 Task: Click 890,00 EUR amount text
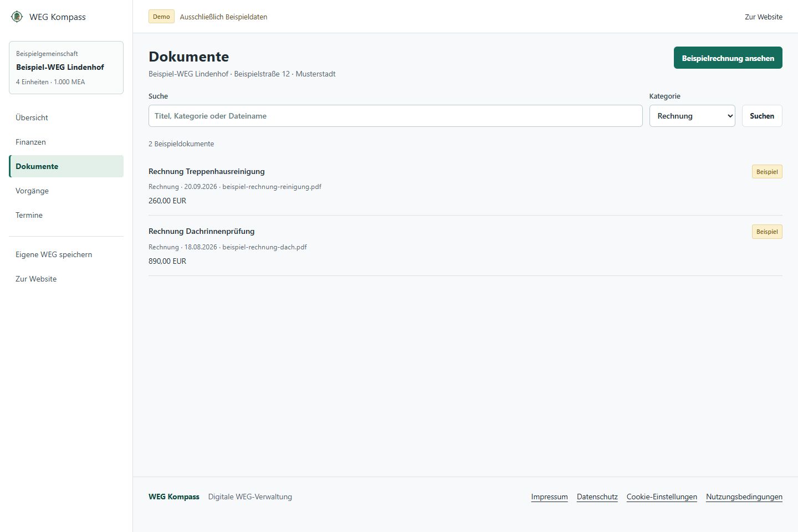167,261
